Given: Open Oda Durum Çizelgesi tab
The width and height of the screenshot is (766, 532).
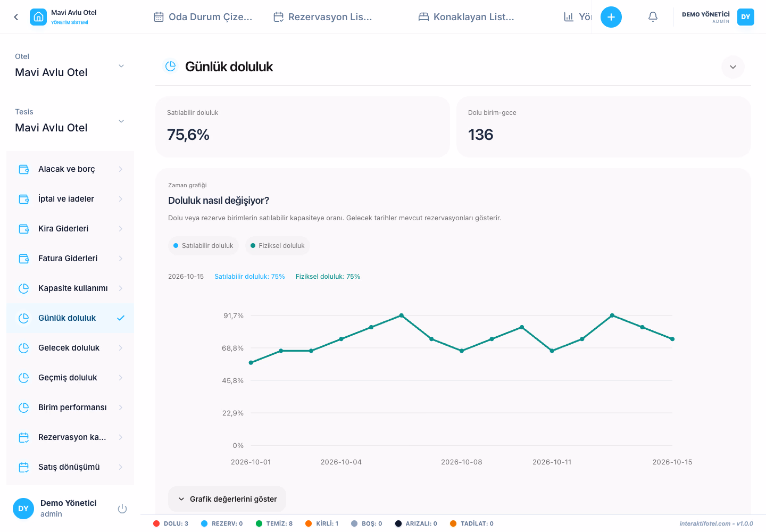Looking at the screenshot, I should click(203, 17).
